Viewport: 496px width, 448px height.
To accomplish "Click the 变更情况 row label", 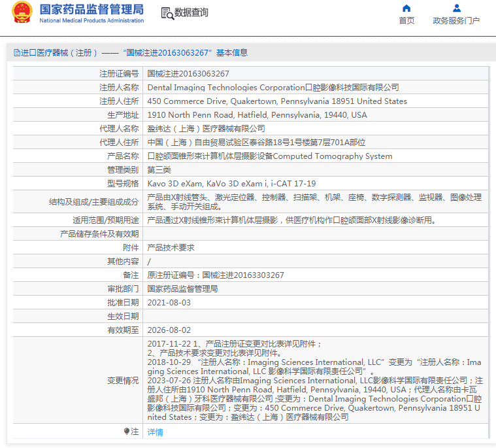I will 123,380.
